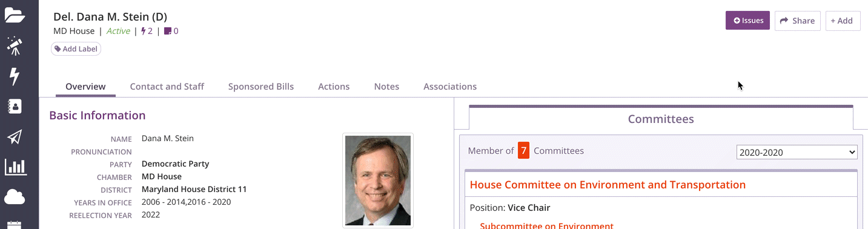Open the Sponsored Bills tab
This screenshot has width=868, height=229.
click(x=261, y=87)
